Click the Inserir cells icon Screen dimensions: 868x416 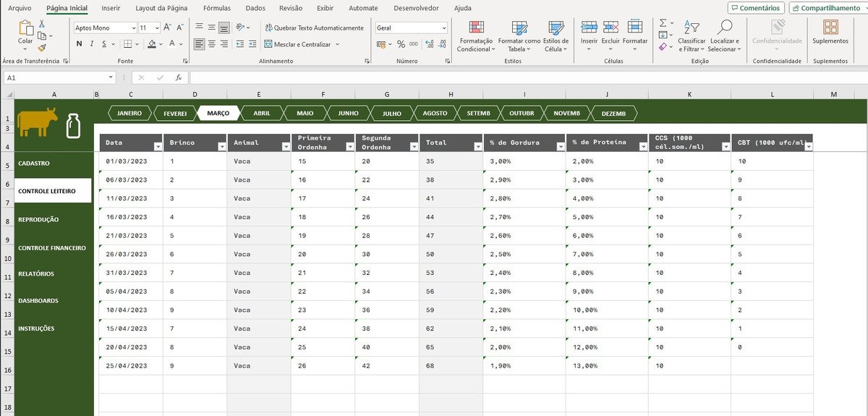coord(589,27)
